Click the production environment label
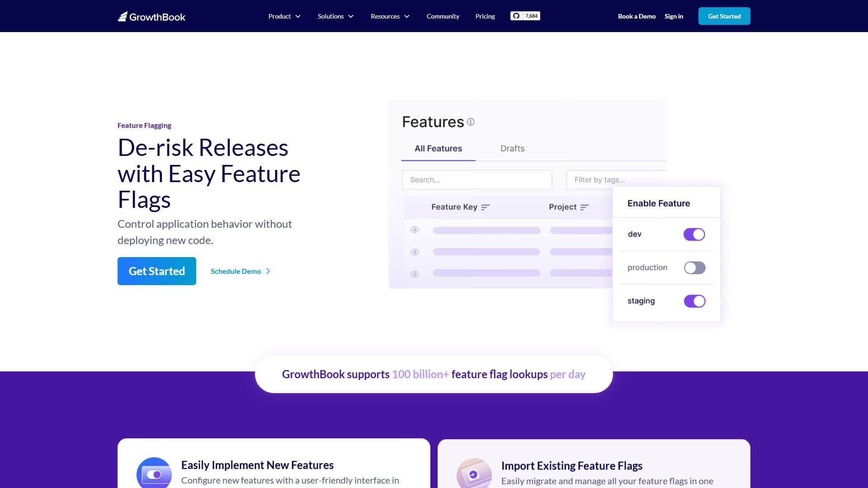 (x=647, y=267)
